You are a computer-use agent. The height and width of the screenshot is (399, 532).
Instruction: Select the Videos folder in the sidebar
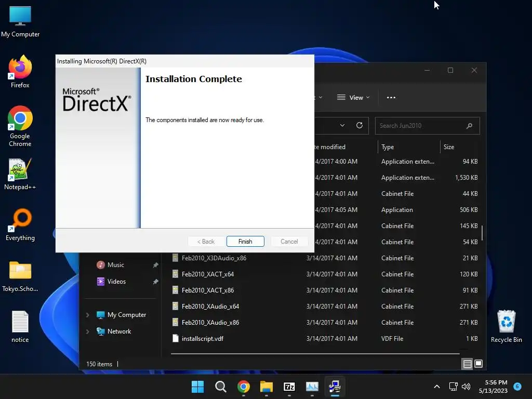click(x=116, y=281)
